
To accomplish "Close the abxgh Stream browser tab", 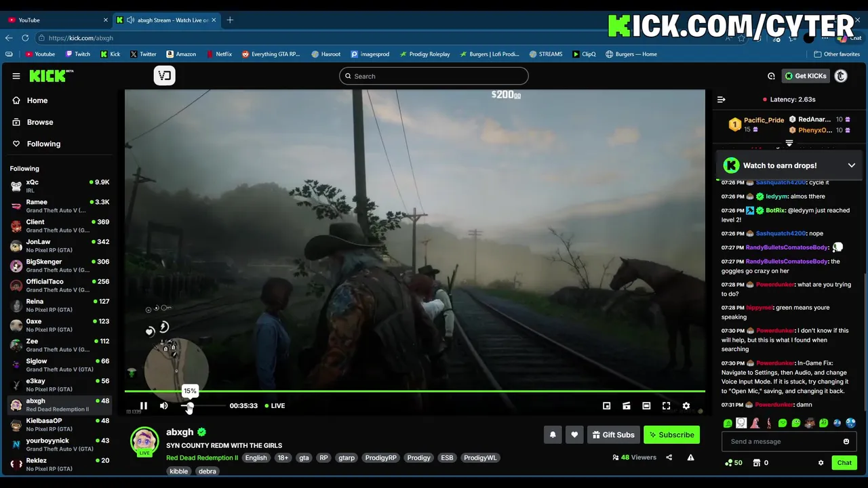I will point(214,20).
